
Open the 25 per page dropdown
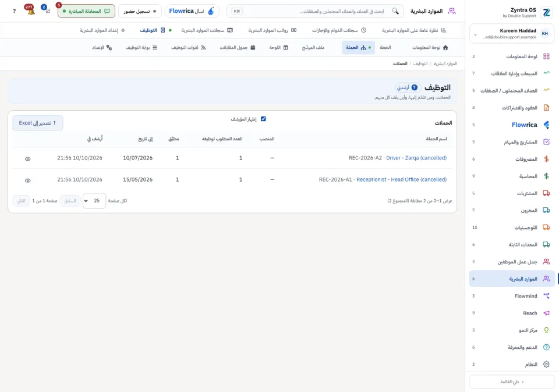pos(94,201)
